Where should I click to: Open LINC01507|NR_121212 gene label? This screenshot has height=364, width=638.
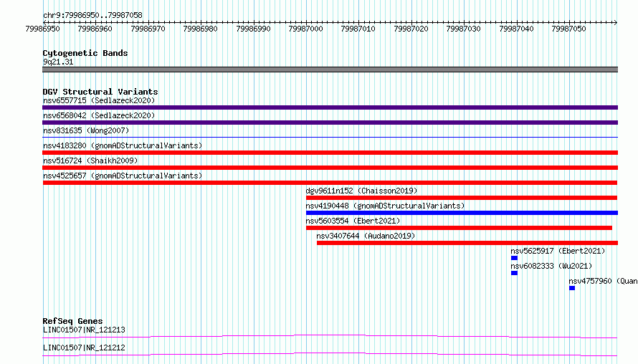point(84,348)
